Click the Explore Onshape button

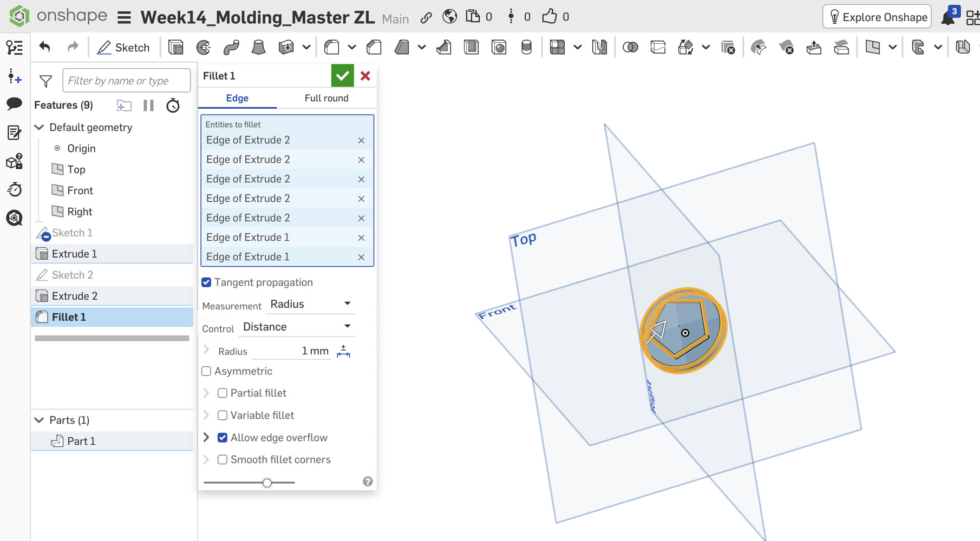[877, 17]
